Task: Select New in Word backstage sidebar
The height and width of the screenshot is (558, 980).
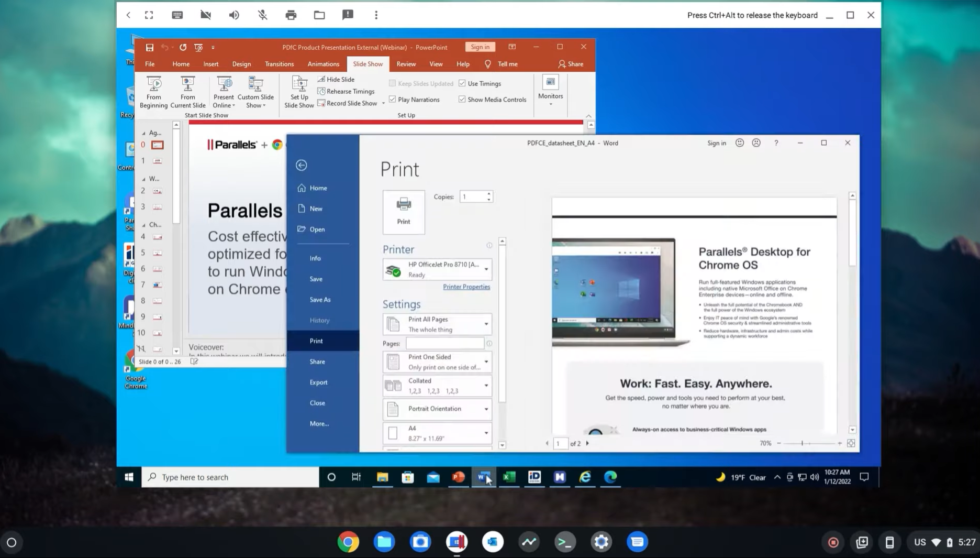Action: coord(310,209)
